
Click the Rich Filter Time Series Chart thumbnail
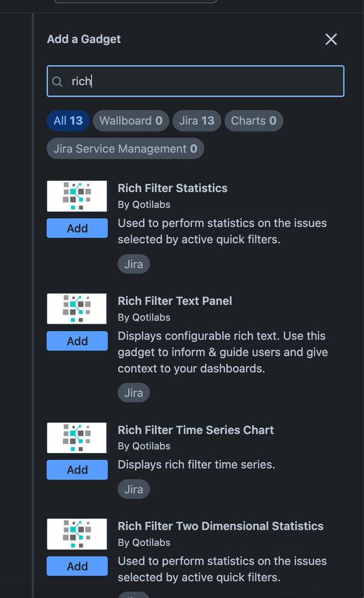click(77, 438)
